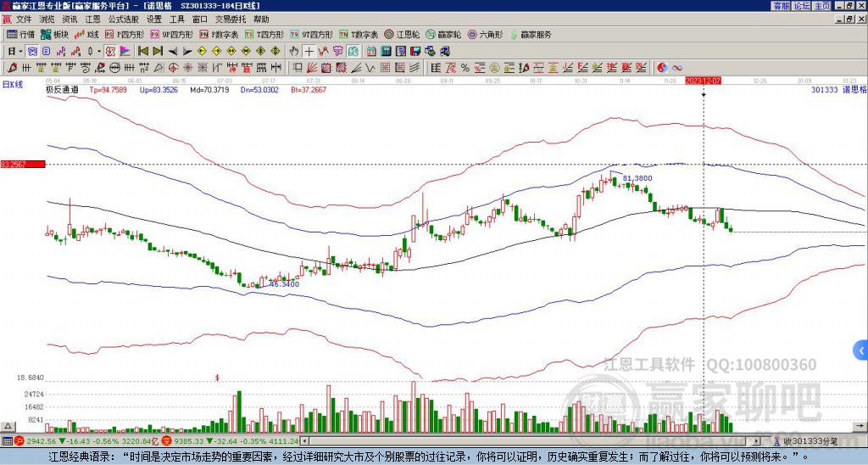Open the 行情 market quotes view
This screenshot has width=868, height=465.
point(21,34)
